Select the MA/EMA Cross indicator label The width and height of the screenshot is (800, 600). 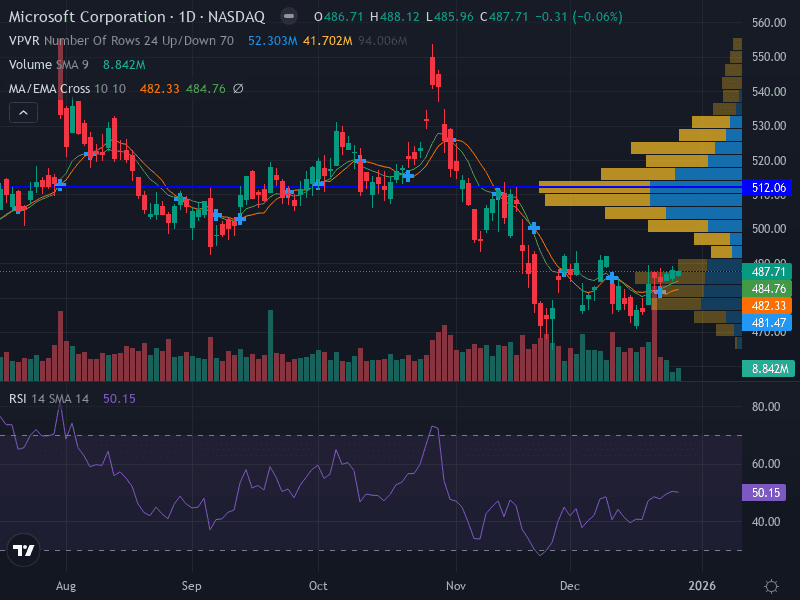[x=67, y=89]
